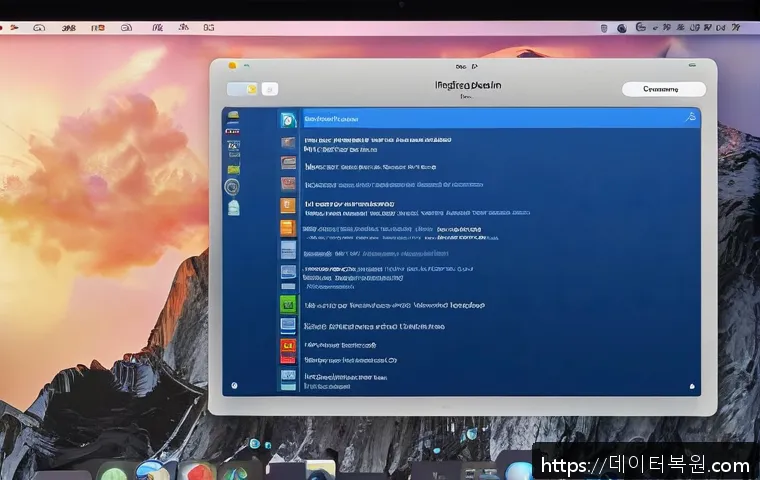
Task: Click the arrow at right of highlighted row
Action: pos(688,118)
